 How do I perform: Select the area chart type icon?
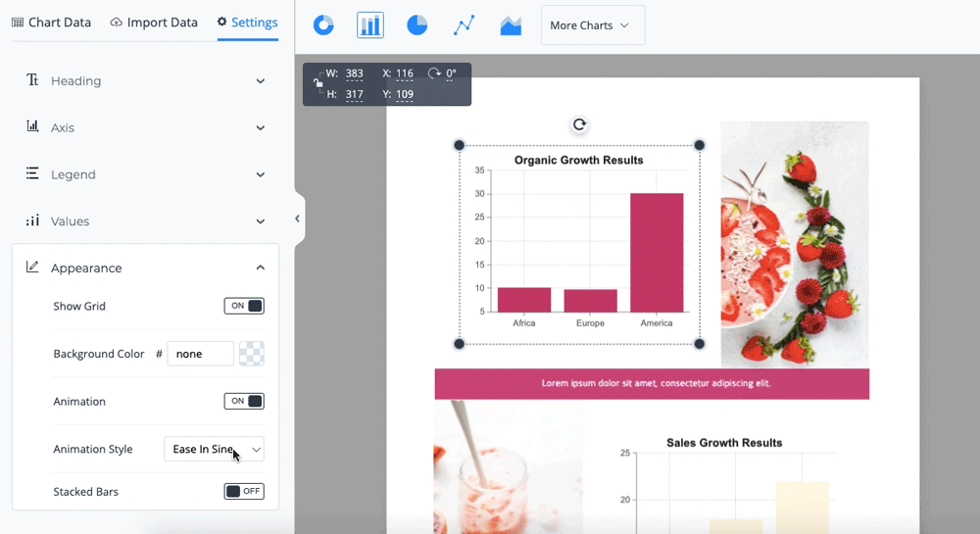coord(511,25)
